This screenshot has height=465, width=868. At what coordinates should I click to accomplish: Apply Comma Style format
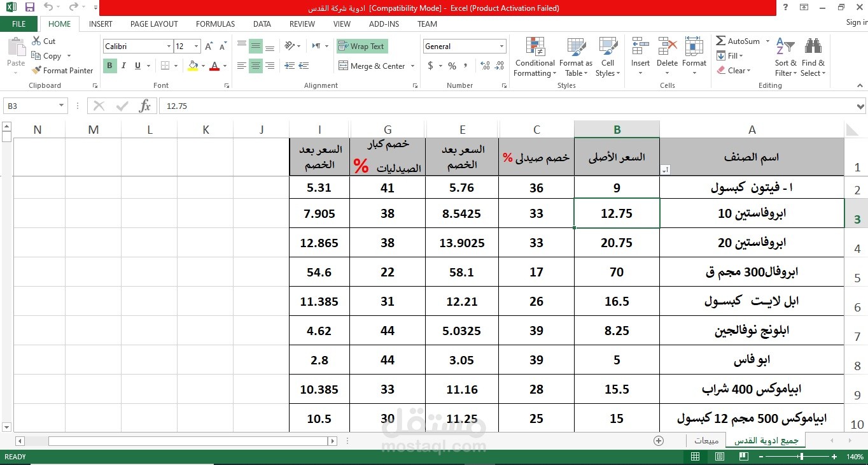[x=466, y=66]
